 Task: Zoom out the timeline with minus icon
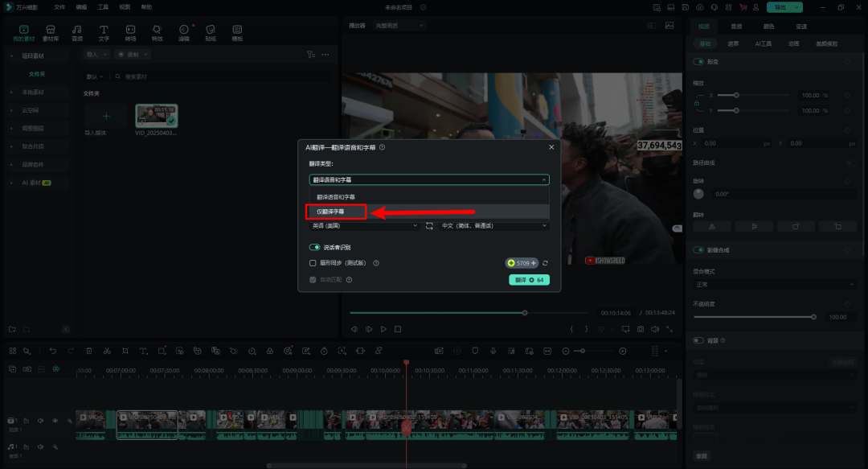click(565, 351)
